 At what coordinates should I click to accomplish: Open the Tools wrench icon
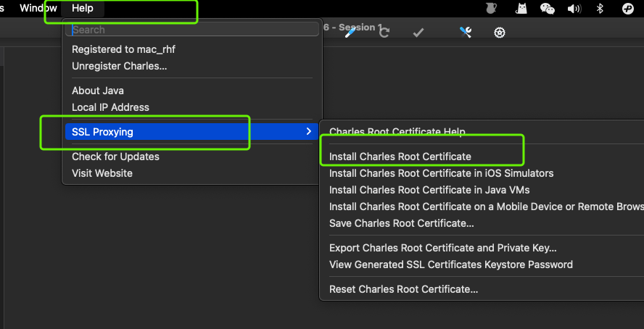(466, 33)
